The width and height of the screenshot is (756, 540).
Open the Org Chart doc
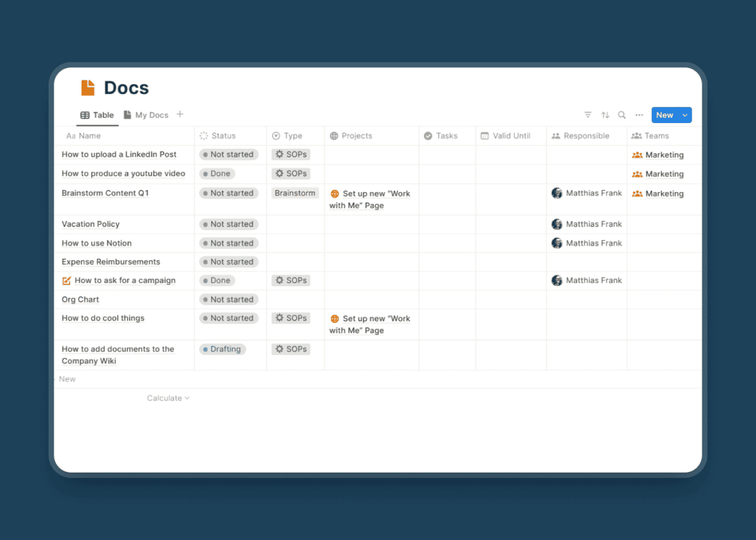pos(80,299)
